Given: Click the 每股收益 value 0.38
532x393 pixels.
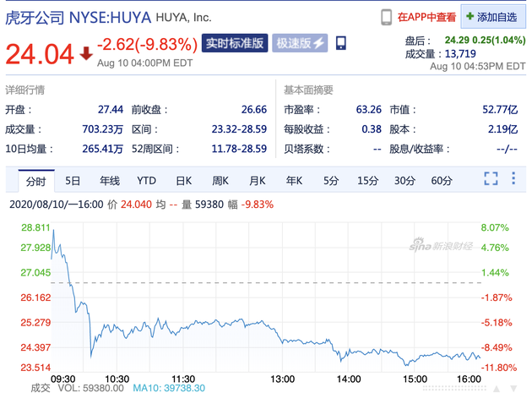Looking at the screenshot, I should click(x=372, y=129).
